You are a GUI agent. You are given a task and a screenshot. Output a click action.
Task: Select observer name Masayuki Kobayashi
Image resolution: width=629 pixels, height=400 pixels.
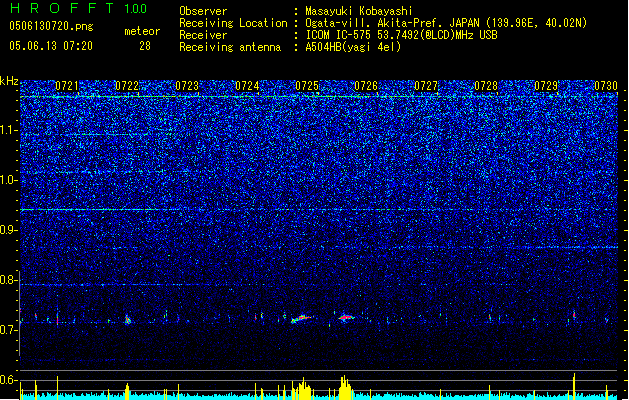pyautogui.click(x=359, y=11)
